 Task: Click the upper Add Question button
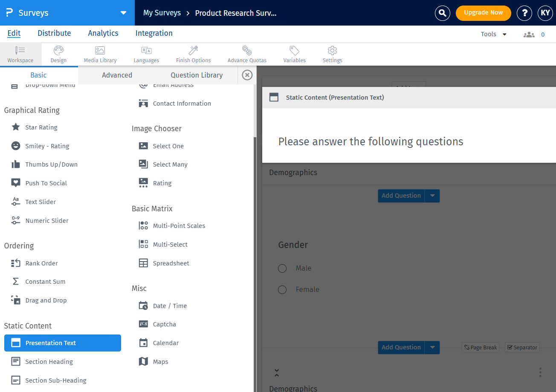[x=401, y=196]
